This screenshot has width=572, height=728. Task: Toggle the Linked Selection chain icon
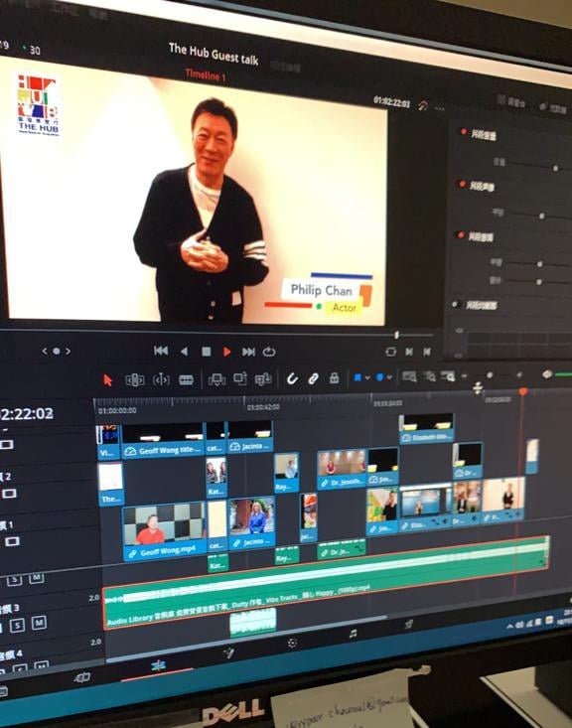[x=313, y=378]
